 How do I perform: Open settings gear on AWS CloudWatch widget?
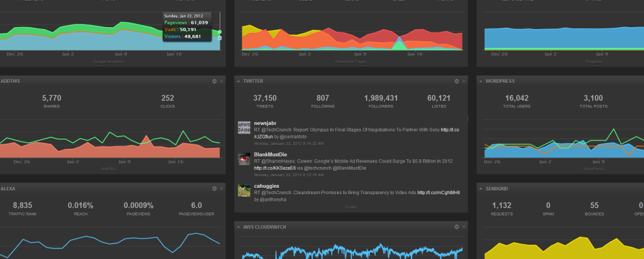tap(456, 227)
